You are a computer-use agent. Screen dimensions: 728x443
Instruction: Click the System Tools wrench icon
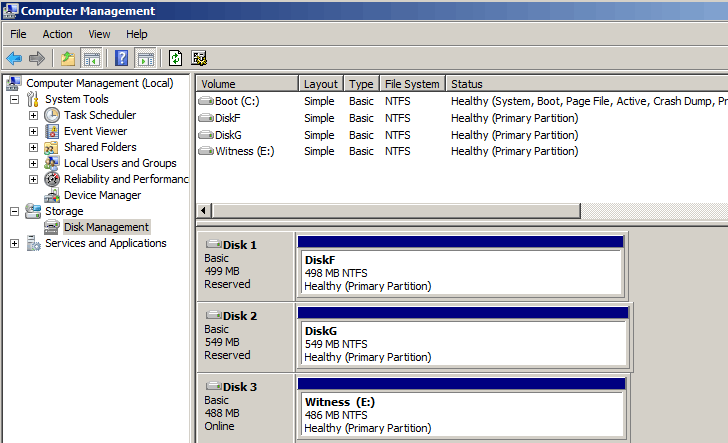(x=32, y=99)
